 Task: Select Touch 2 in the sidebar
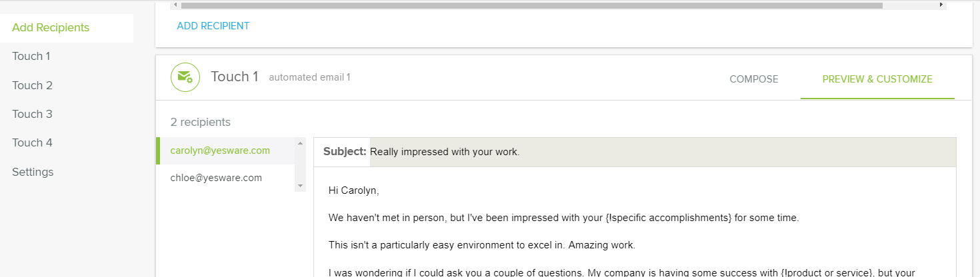32,85
